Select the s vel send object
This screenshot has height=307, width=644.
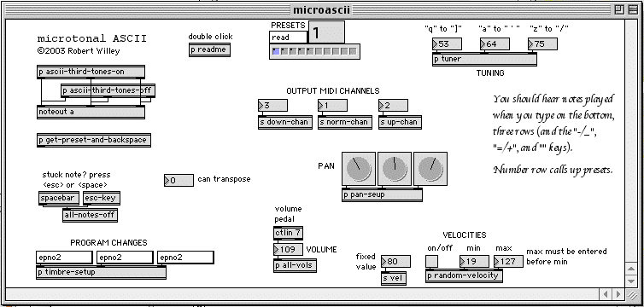tap(394, 278)
